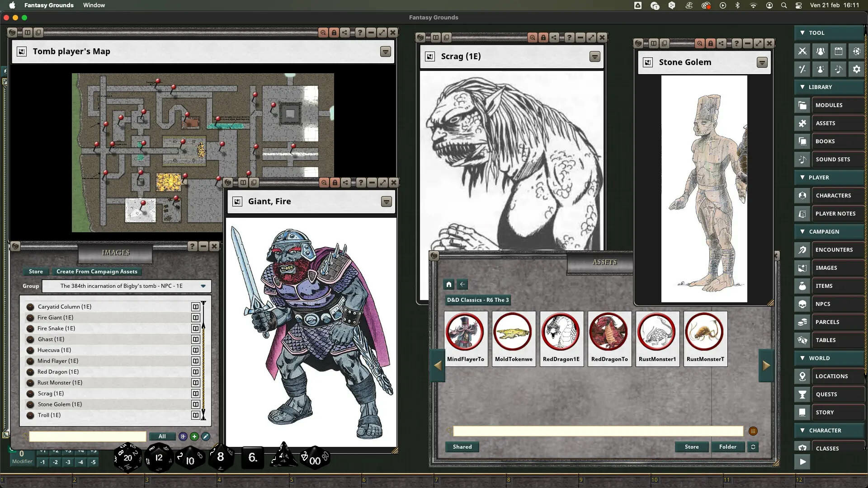Open the Calendar tool icon

[838, 51]
